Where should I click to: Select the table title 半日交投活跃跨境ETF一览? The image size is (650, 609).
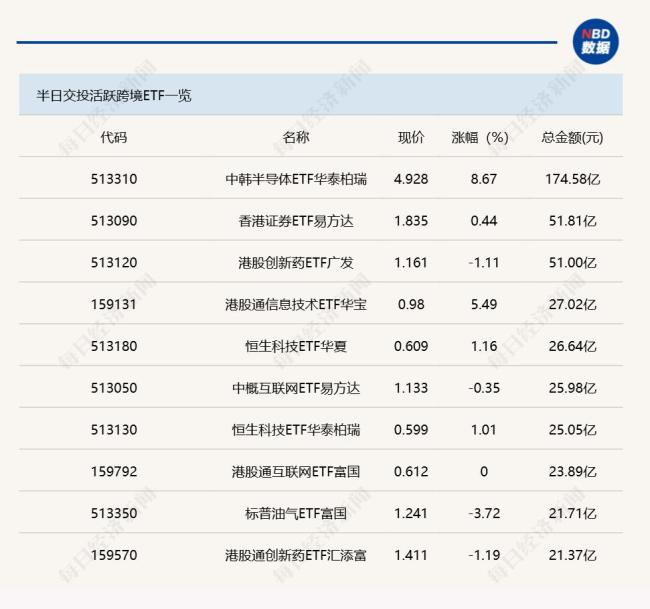coord(114,96)
